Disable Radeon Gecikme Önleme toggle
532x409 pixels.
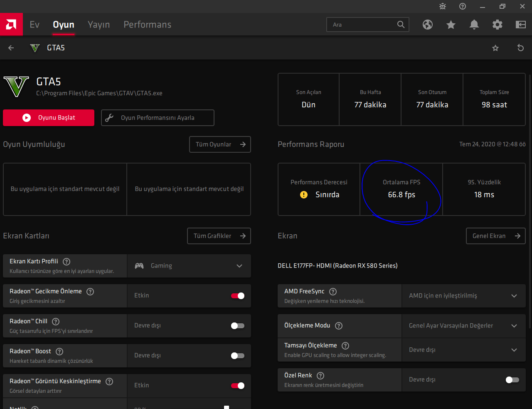238,296
